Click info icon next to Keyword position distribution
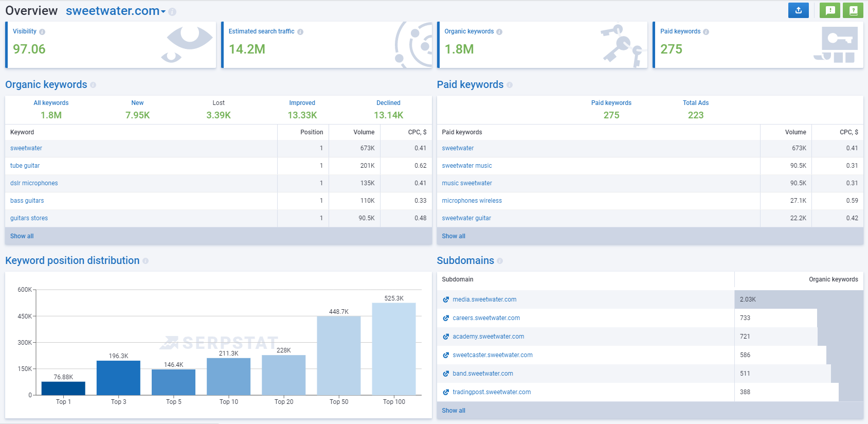Image resolution: width=868 pixels, height=424 pixels. [146, 261]
